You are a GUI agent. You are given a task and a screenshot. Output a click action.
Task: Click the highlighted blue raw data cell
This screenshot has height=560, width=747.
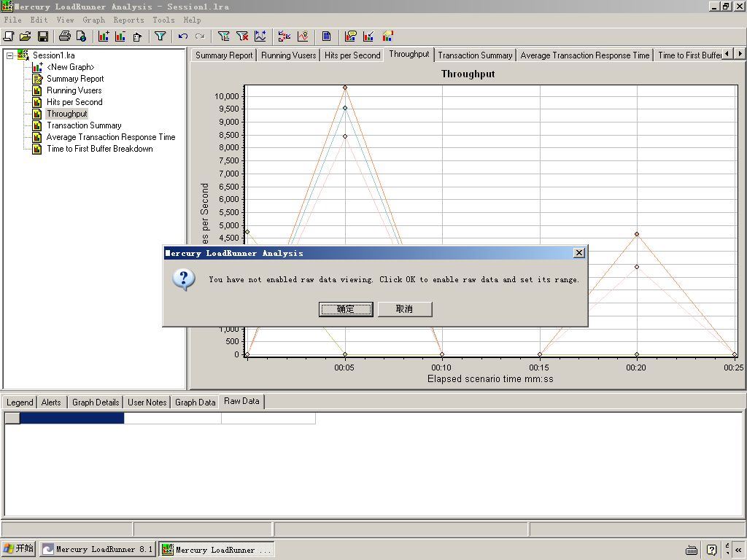pyautogui.click(x=72, y=418)
